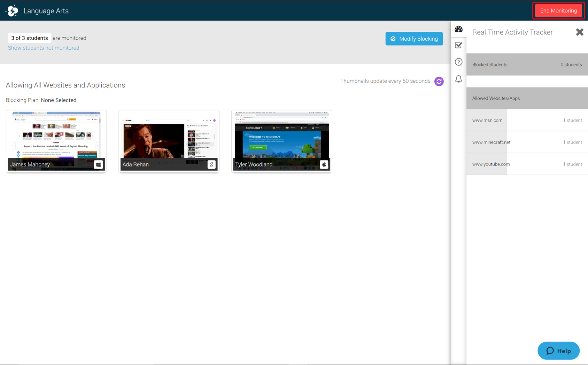
Task: Click the Language Arts class title
Action: point(46,11)
